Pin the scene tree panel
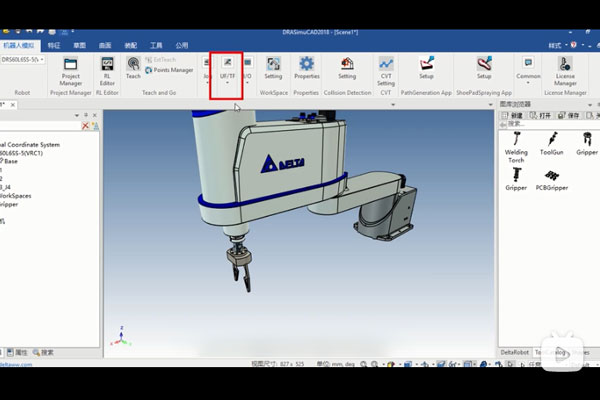The width and height of the screenshot is (600, 400). (86, 115)
